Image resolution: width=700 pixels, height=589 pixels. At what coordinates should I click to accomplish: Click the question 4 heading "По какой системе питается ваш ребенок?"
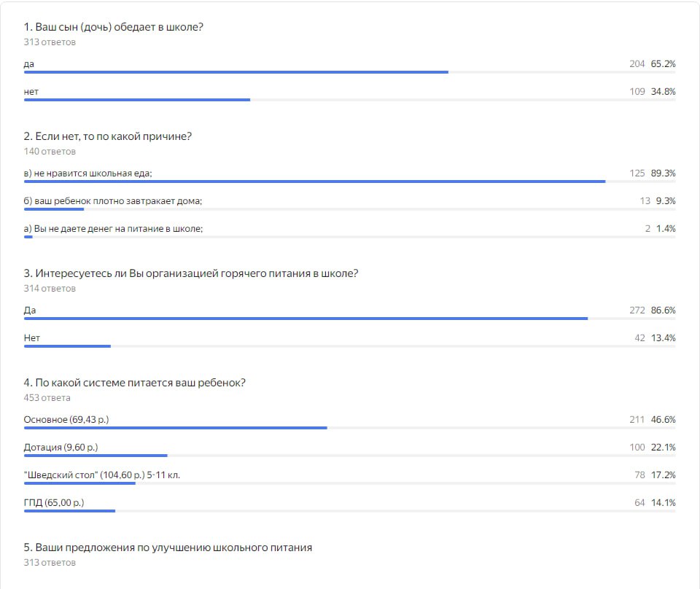(135, 383)
